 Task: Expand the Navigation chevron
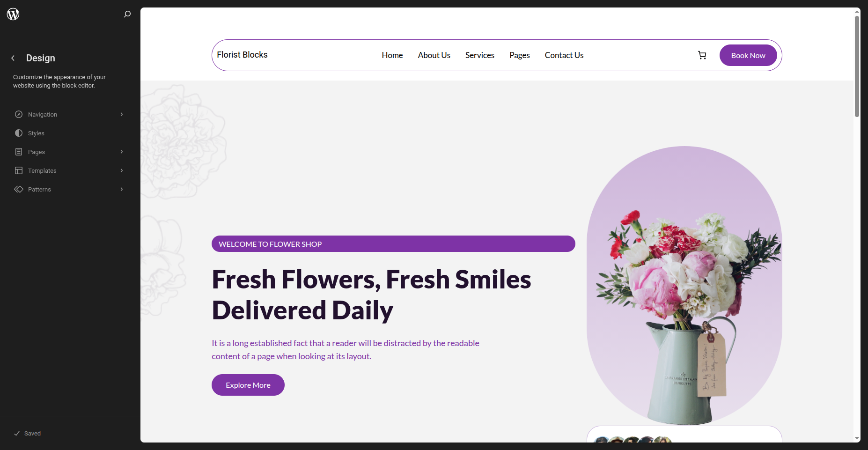click(x=122, y=114)
